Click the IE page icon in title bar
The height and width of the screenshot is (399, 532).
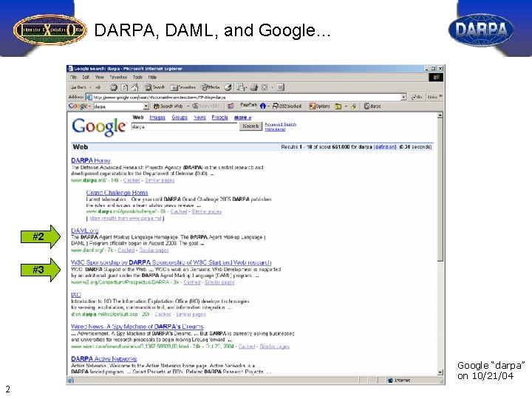(71, 69)
